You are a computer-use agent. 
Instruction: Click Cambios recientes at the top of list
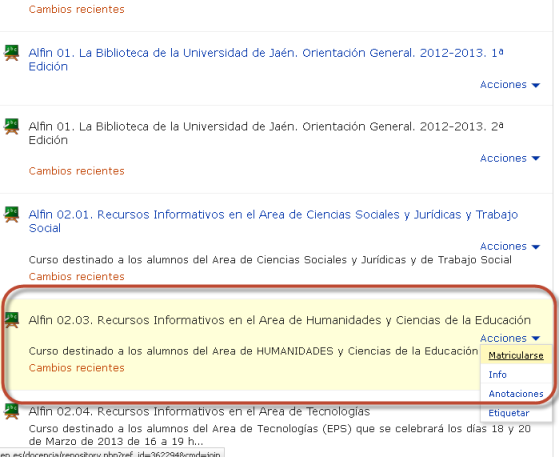pyautogui.click(x=77, y=9)
